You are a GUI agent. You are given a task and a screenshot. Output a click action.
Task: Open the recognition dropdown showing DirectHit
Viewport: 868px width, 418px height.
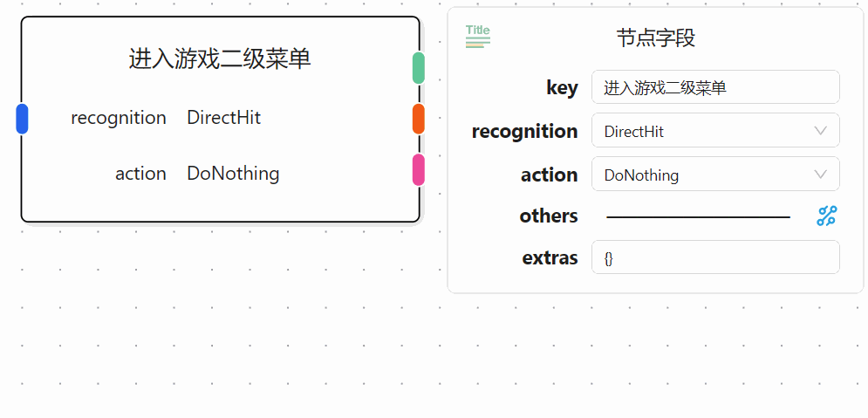point(715,131)
